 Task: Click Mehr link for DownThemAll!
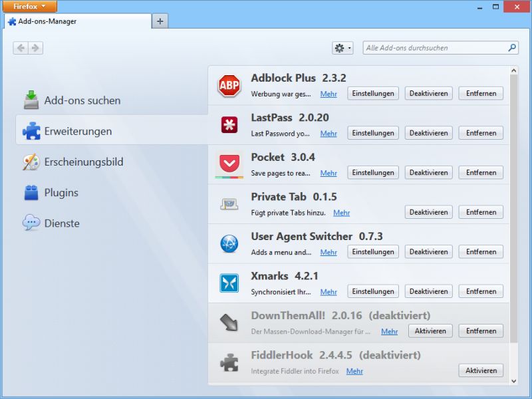(x=389, y=331)
